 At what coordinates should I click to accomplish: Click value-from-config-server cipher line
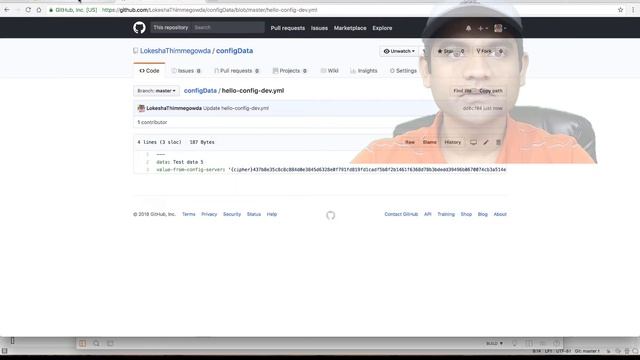point(331,169)
